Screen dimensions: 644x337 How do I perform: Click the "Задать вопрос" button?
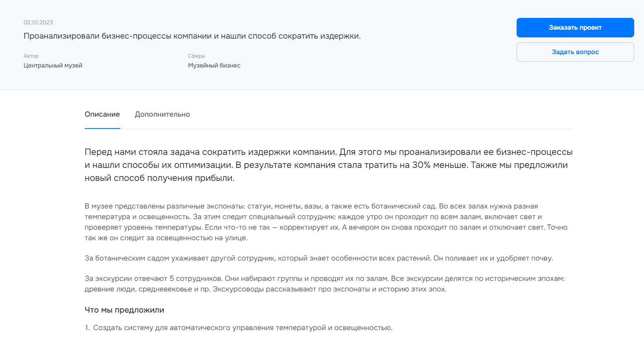click(575, 52)
